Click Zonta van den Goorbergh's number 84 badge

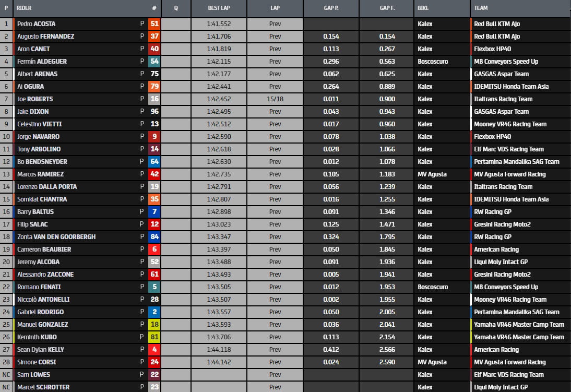154,237
